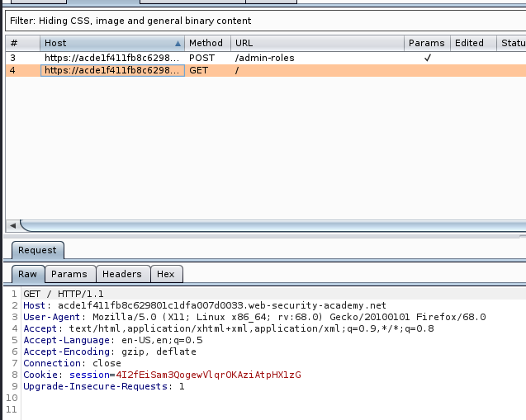Switch to the Headers view tab
526x420 pixels.
[x=122, y=274]
